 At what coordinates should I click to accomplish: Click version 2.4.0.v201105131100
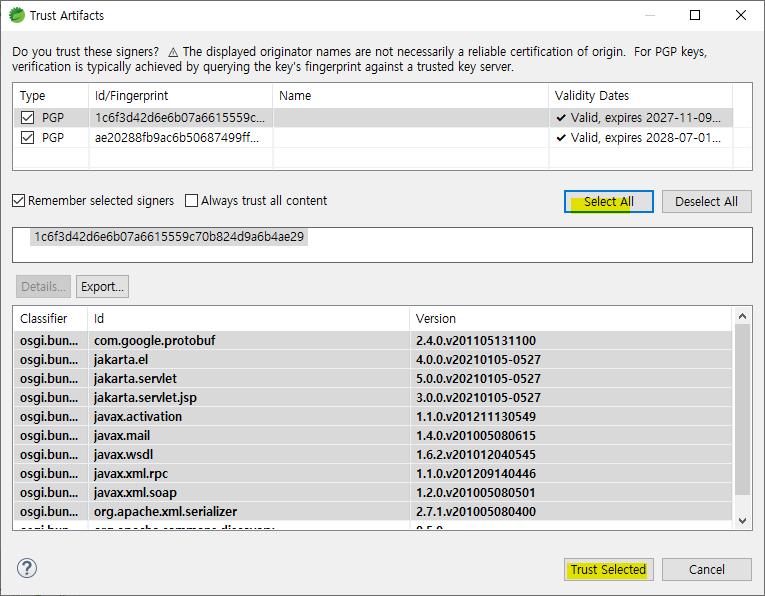coord(476,340)
